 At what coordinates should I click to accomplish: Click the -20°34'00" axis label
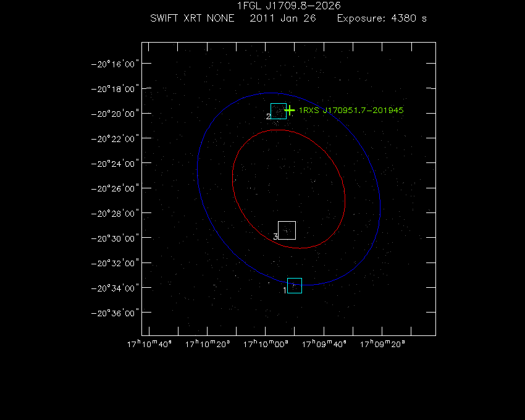(115, 288)
